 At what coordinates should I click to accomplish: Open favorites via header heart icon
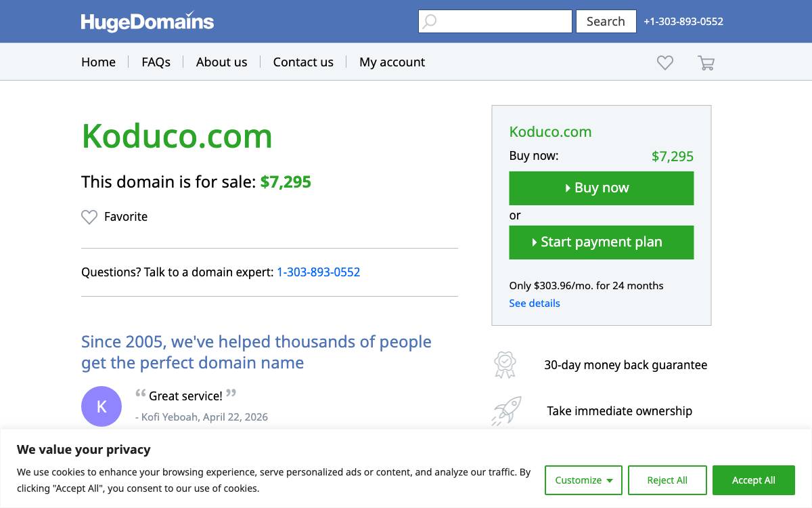coord(665,62)
